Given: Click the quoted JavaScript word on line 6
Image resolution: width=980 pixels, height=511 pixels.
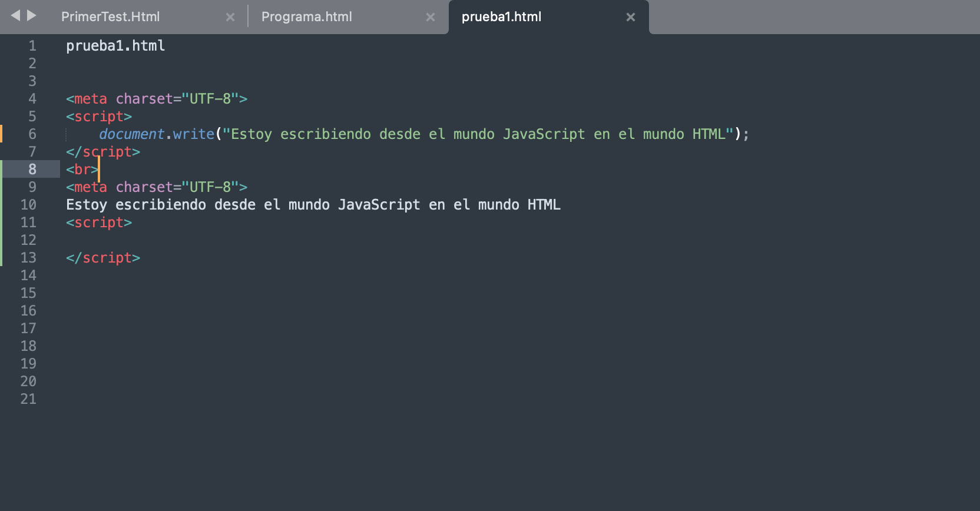Looking at the screenshot, I should 544,134.
